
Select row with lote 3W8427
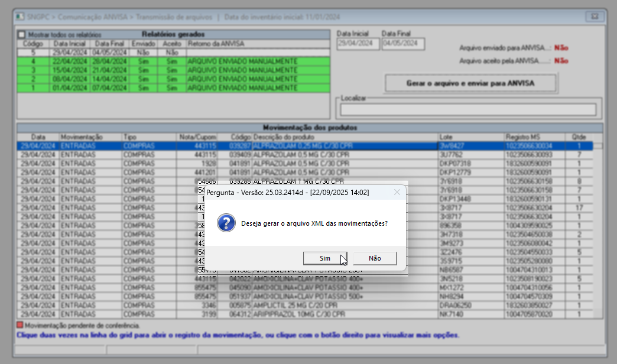pos(305,146)
